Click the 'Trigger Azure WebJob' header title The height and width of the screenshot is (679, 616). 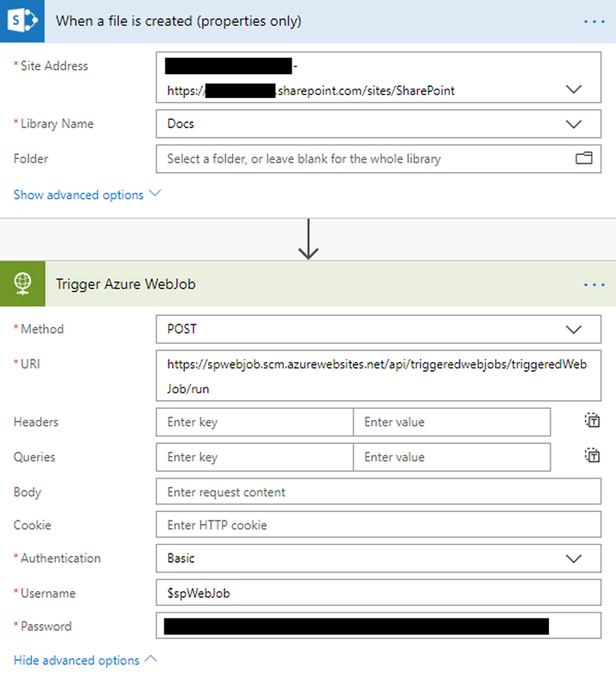coord(126,284)
